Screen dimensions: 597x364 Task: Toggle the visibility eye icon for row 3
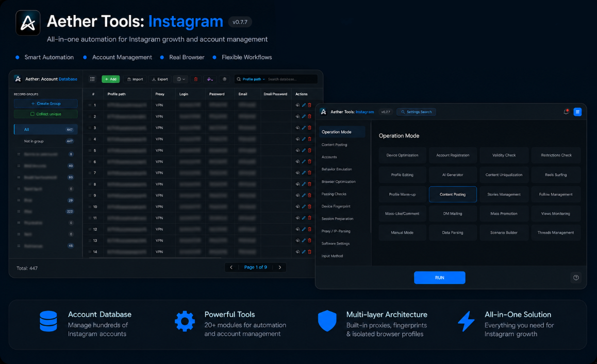coord(298,128)
